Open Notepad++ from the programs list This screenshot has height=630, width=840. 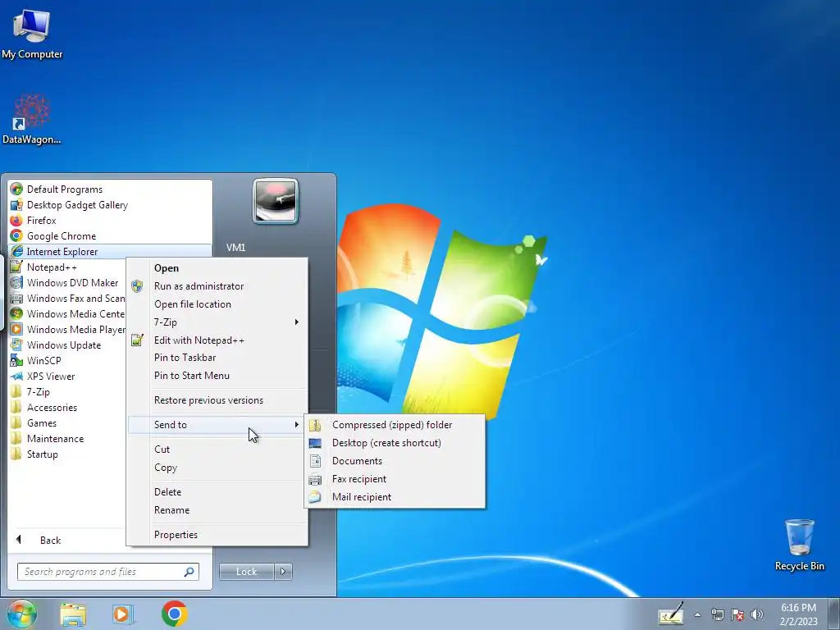pyautogui.click(x=67, y=267)
